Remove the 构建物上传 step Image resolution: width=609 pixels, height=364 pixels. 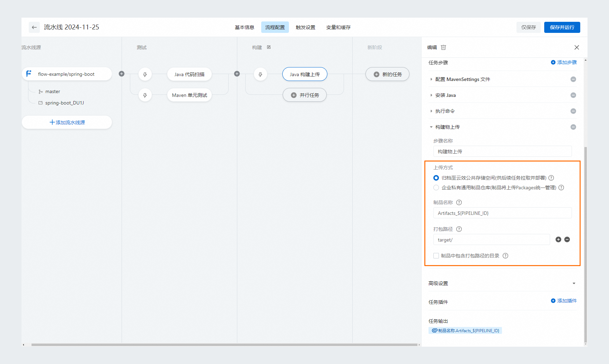pyautogui.click(x=573, y=127)
